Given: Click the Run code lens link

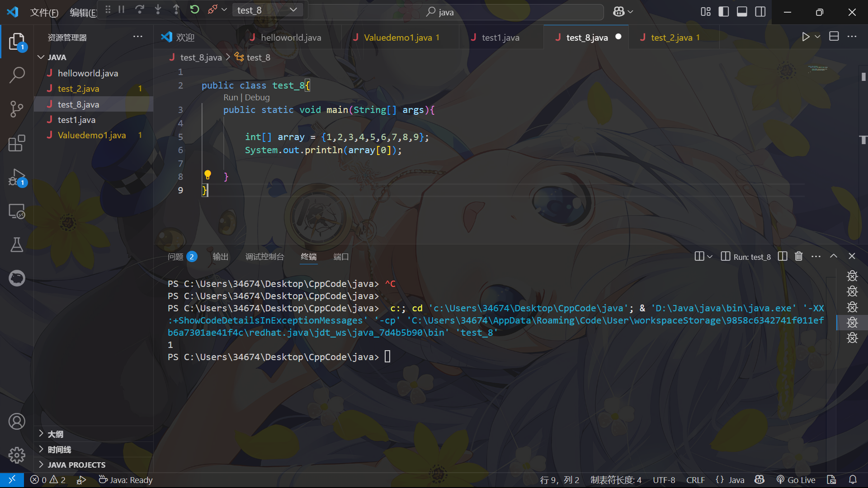Looking at the screenshot, I should [x=231, y=97].
